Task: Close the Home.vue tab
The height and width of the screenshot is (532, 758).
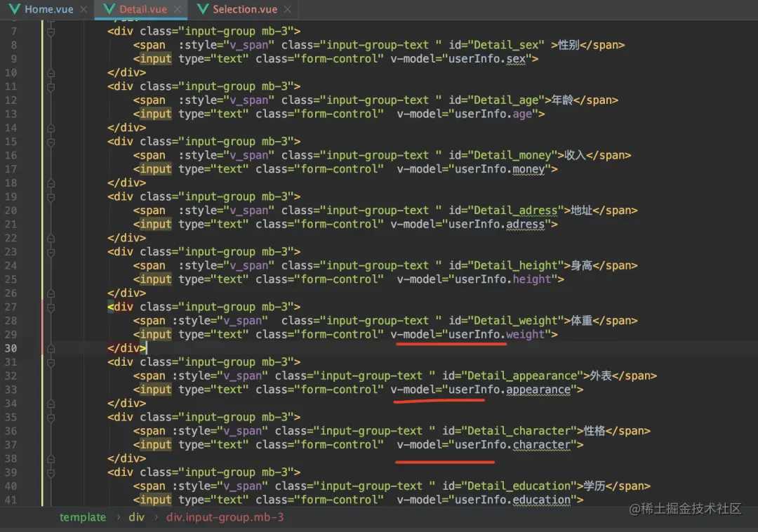Action: pyautogui.click(x=84, y=9)
